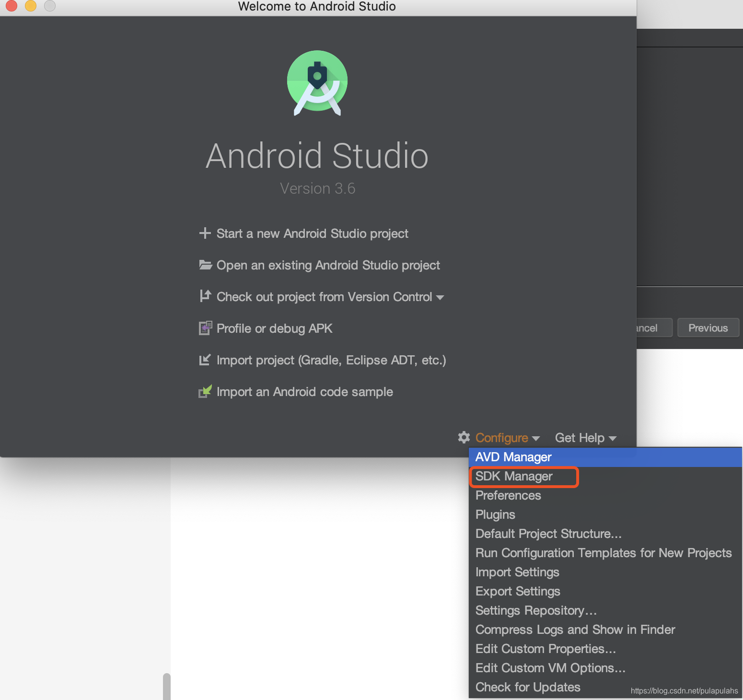Click the Android Studio logo
743x700 pixels.
click(x=317, y=83)
